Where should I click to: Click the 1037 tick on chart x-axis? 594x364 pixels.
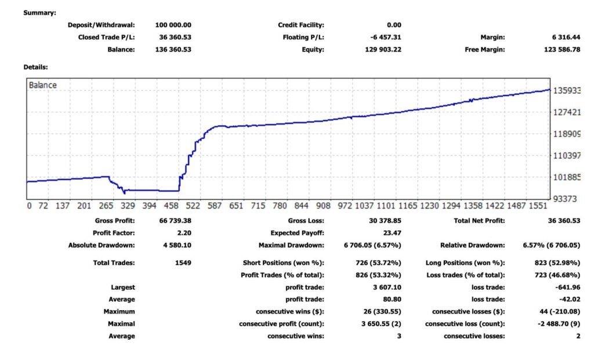pyautogui.click(x=364, y=206)
